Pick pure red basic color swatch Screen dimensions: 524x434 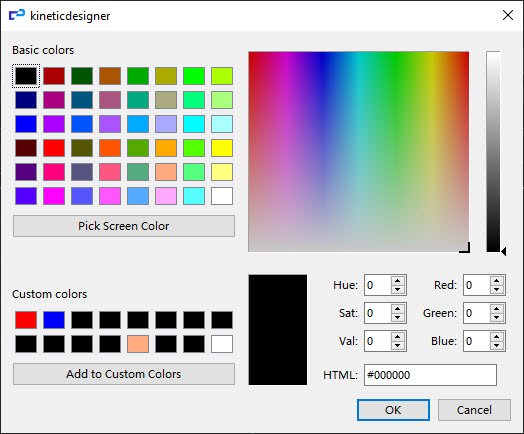54,148
